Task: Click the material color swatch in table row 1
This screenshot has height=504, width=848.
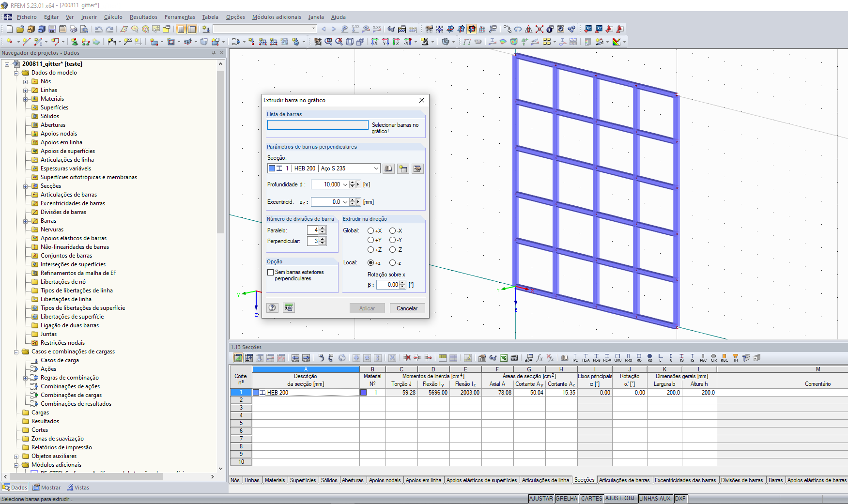Action: pyautogui.click(x=364, y=393)
